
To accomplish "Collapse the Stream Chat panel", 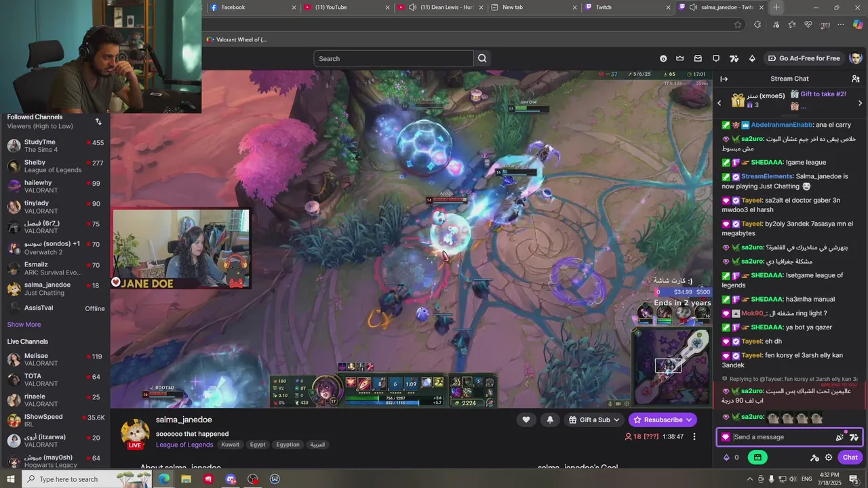I will tap(724, 79).
